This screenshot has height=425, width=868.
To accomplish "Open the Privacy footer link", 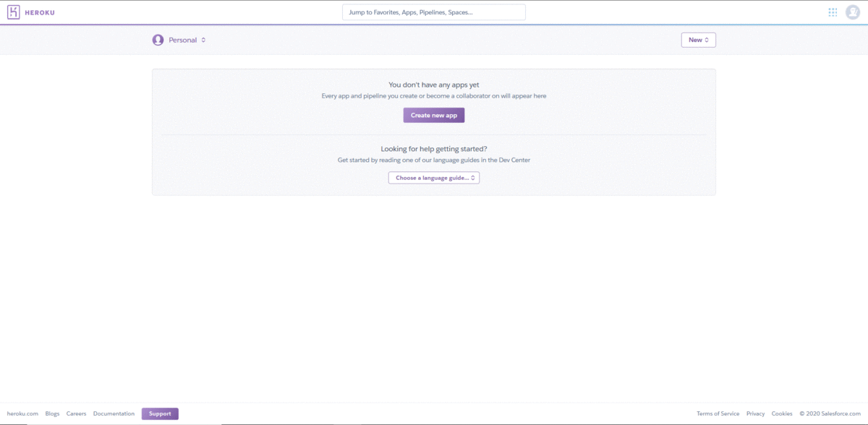I will [x=755, y=413].
